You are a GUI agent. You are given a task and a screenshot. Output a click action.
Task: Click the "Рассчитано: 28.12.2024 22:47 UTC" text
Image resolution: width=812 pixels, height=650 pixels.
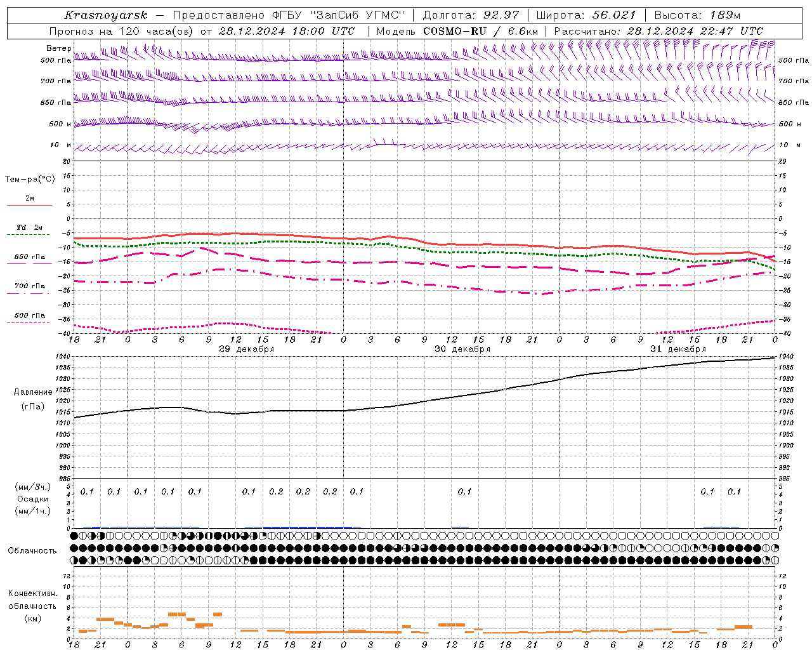click(x=658, y=31)
